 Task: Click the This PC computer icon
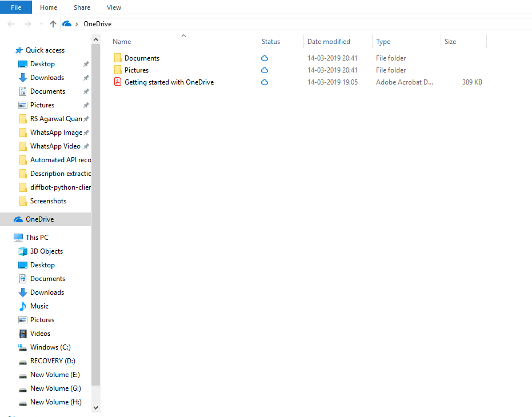[x=18, y=237]
